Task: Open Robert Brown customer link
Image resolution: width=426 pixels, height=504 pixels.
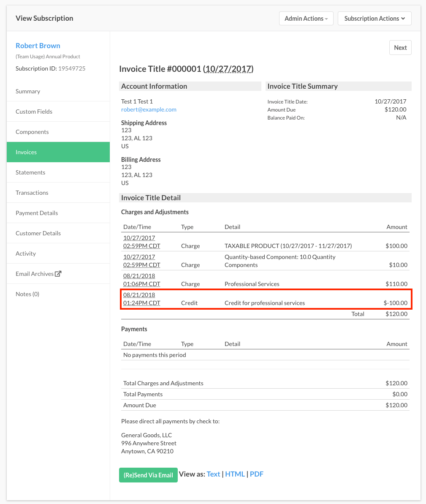Action: (x=38, y=46)
